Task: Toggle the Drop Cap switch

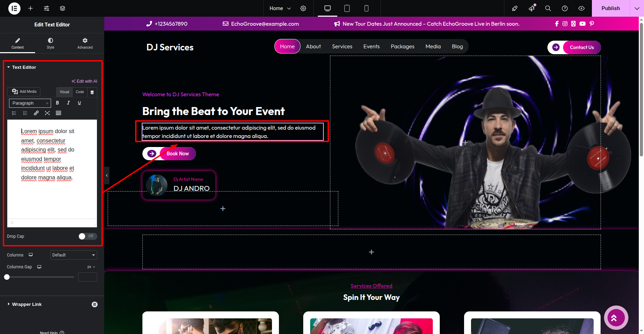Action: point(88,236)
